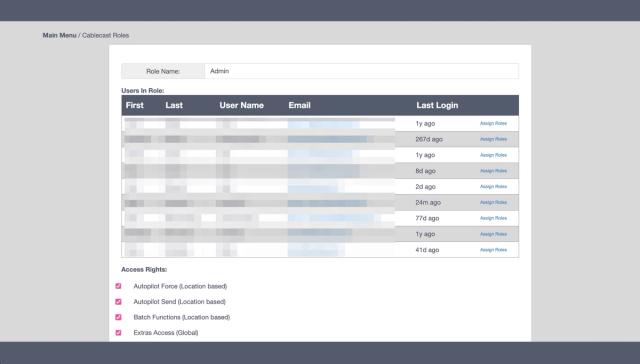Sort users by the Email column header
This screenshot has width=640, height=364.
point(300,105)
